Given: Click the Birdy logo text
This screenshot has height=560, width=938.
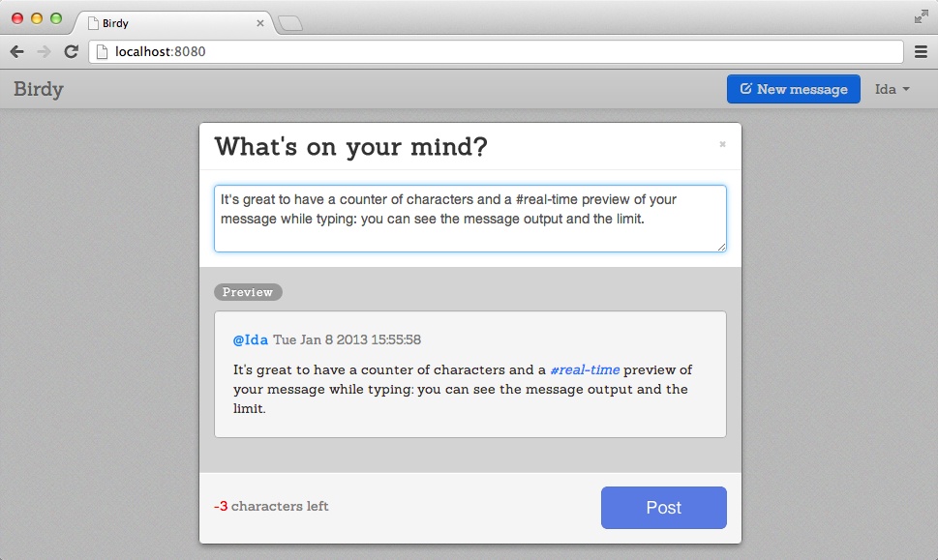Looking at the screenshot, I should tap(41, 88).
